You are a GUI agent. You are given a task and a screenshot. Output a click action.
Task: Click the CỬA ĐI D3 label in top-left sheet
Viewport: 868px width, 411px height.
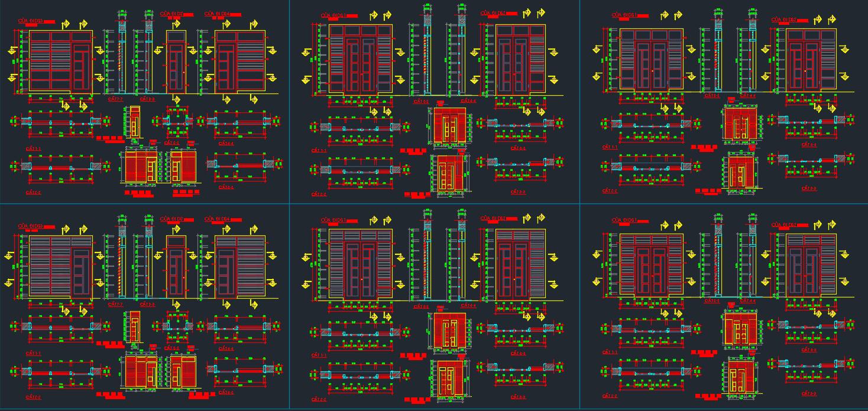click(171, 12)
